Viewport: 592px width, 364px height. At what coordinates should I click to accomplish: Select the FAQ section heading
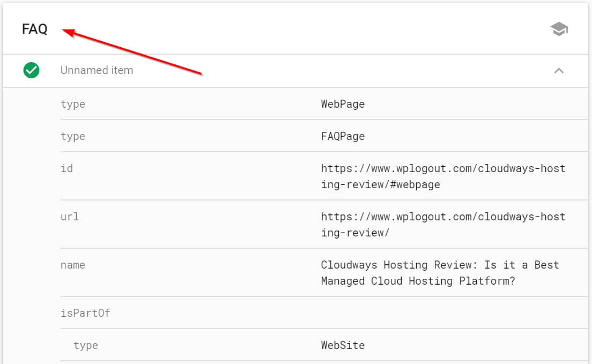click(x=34, y=29)
